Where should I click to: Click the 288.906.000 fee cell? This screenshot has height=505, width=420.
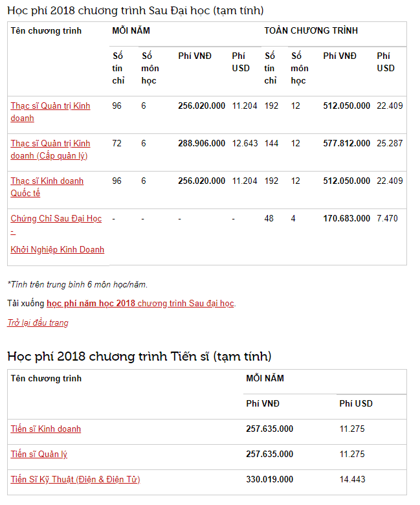(x=201, y=144)
